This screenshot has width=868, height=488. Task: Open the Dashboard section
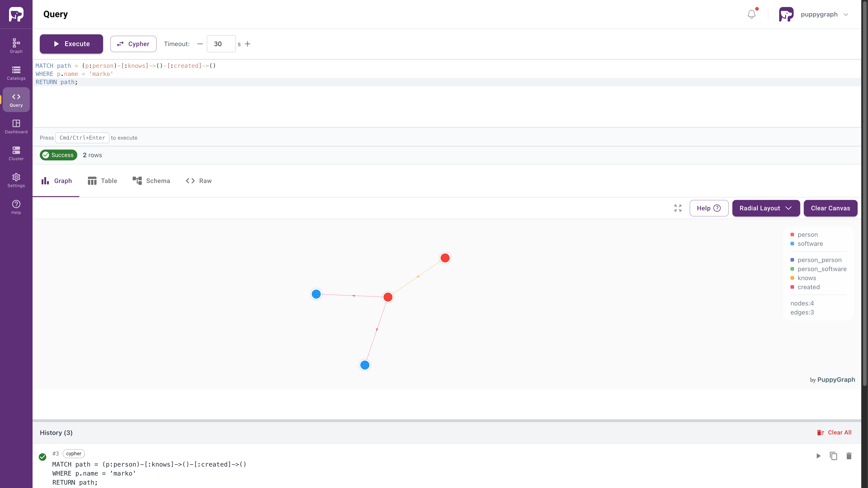click(16, 126)
